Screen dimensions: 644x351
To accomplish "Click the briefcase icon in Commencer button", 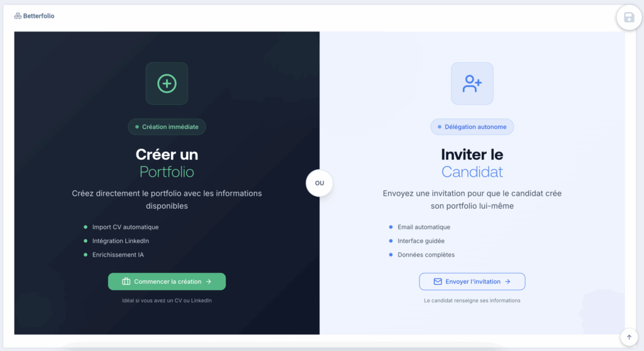I will [126, 282].
